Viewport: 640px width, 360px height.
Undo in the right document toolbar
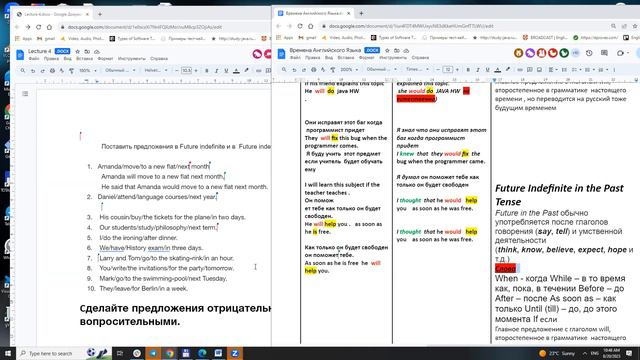[294, 70]
